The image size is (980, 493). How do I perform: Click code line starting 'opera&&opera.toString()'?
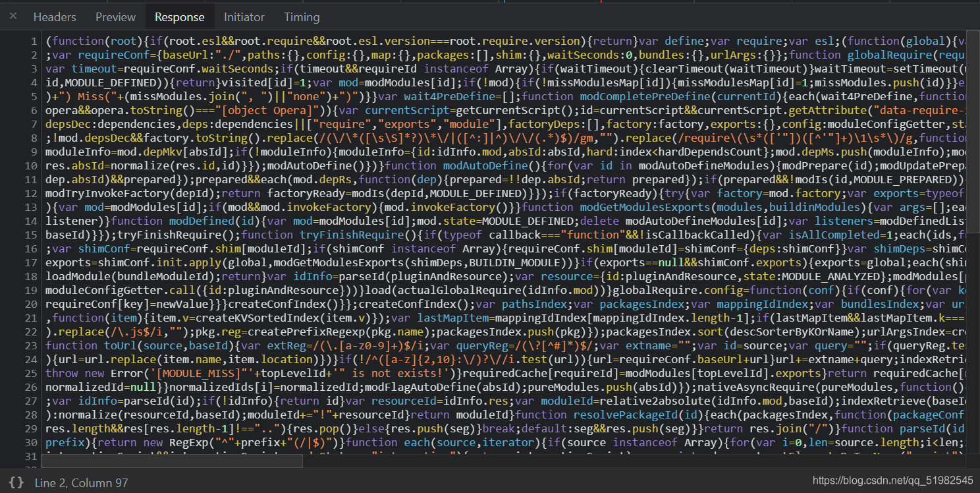pos(506,110)
